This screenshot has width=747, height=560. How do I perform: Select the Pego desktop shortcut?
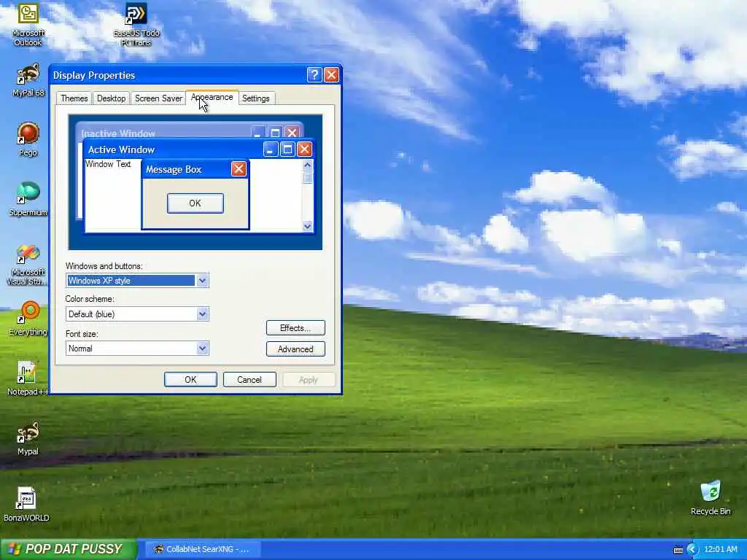28,139
